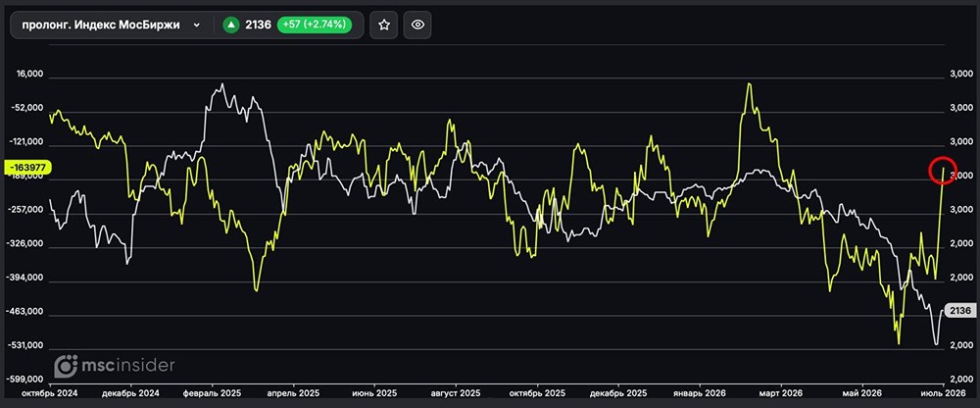Click the октябрь 2025 date label
The image size is (980, 408).
pos(537,393)
